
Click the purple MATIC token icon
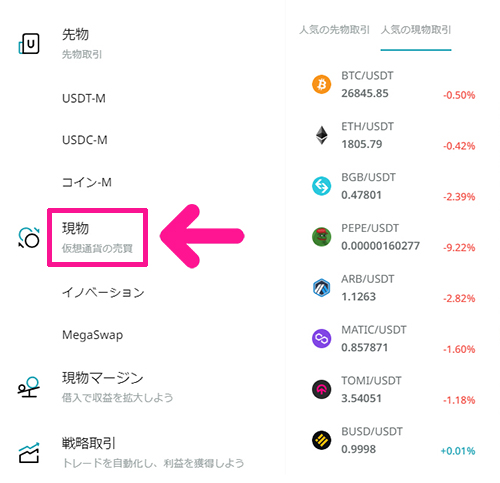point(321,339)
